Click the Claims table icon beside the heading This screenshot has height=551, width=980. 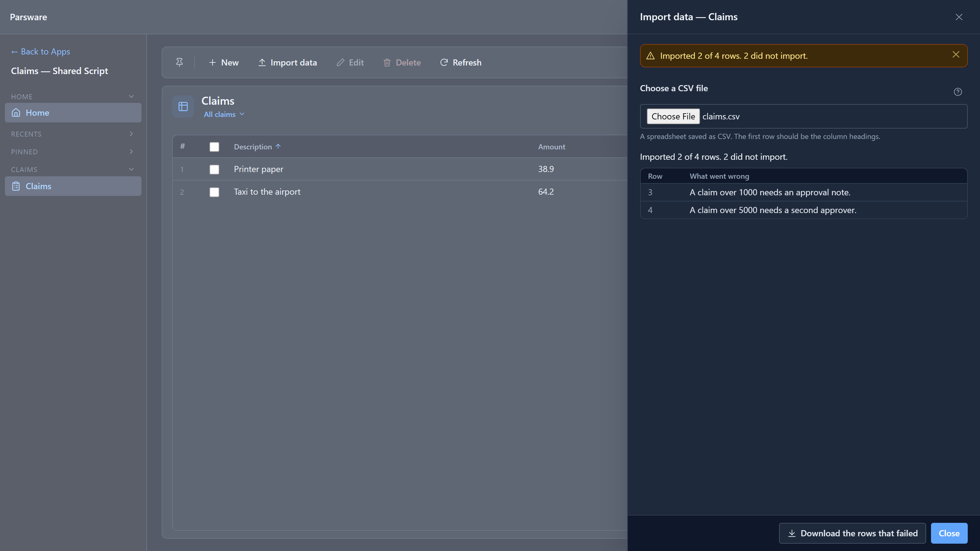coord(183,107)
